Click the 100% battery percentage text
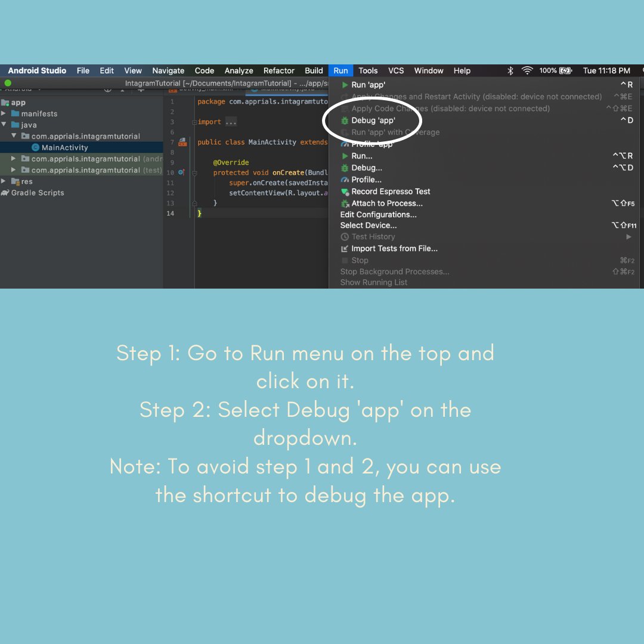Screen dimensions: 644x644 click(548, 70)
